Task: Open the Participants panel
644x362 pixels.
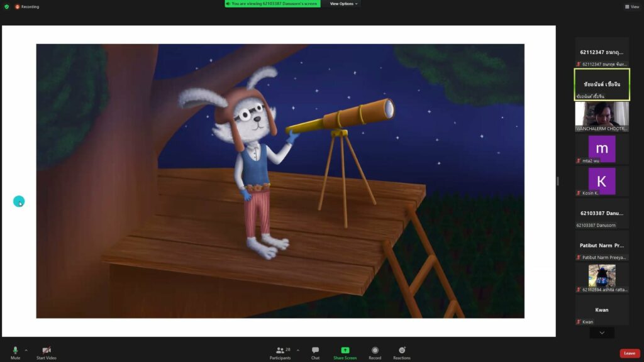Action: pyautogui.click(x=280, y=351)
